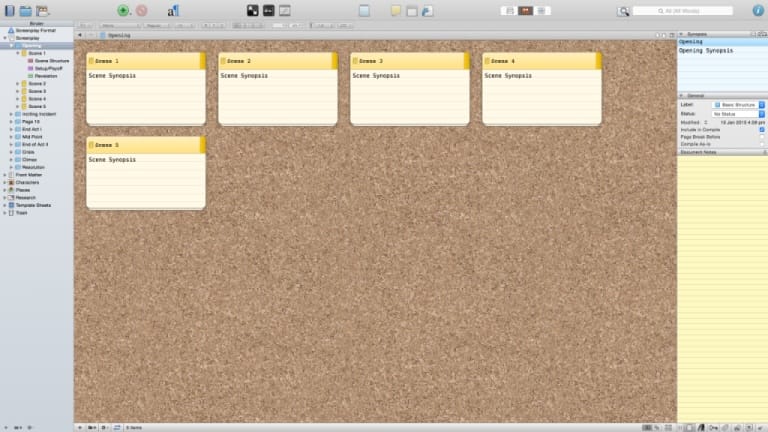Open the Collections toolbar icon

point(25,10)
